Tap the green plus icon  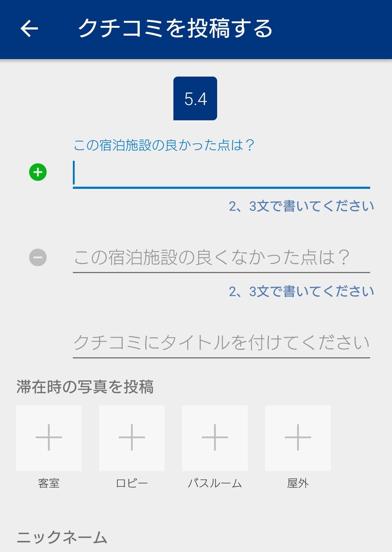pyautogui.click(x=38, y=172)
